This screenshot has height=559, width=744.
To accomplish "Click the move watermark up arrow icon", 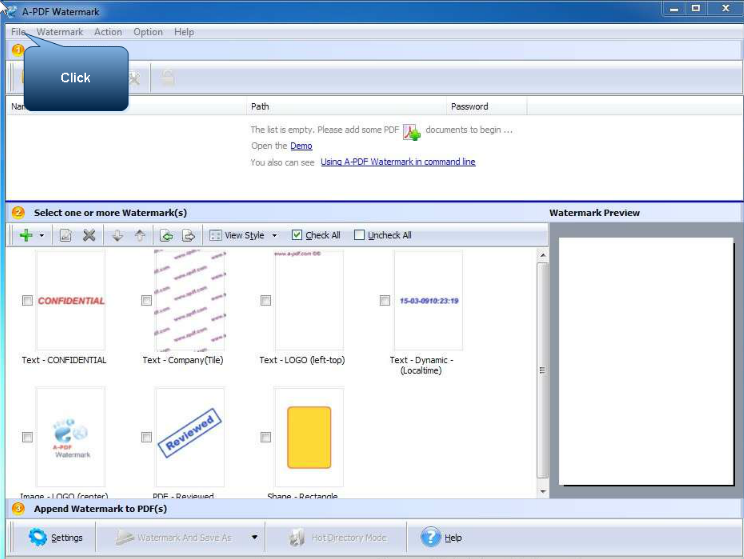I will click(140, 235).
